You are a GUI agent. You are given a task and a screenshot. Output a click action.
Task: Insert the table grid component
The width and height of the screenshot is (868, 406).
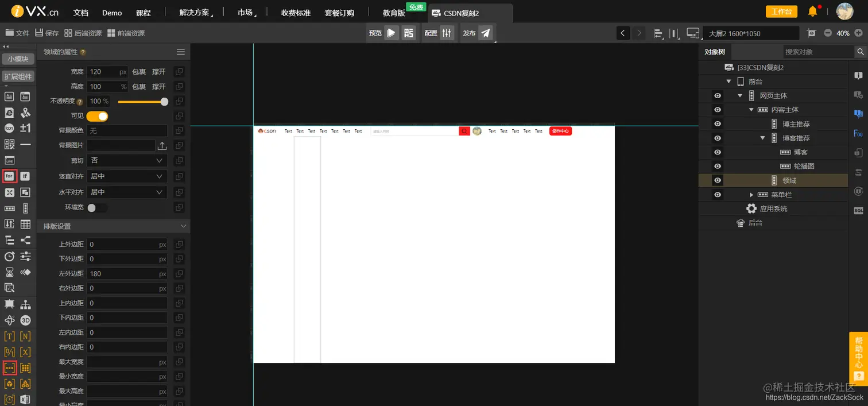pyautogui.click(x=25, y=224)
